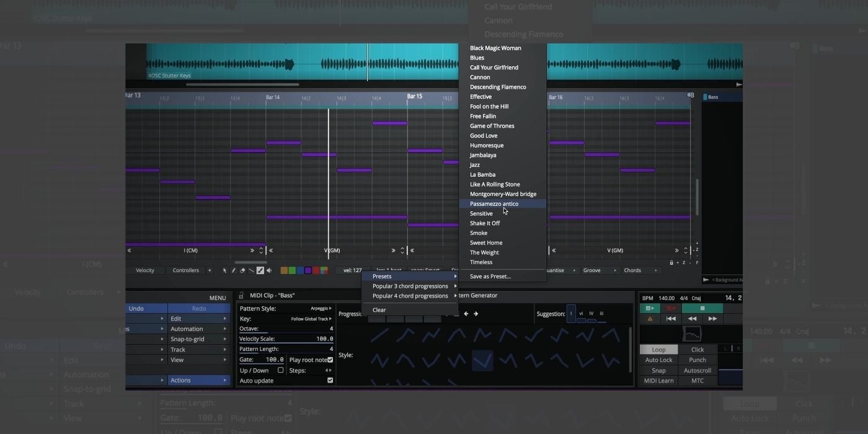This screenshot has height=434, width=868.
Task: Stop playback with the stop button
Action: [702, 308]
